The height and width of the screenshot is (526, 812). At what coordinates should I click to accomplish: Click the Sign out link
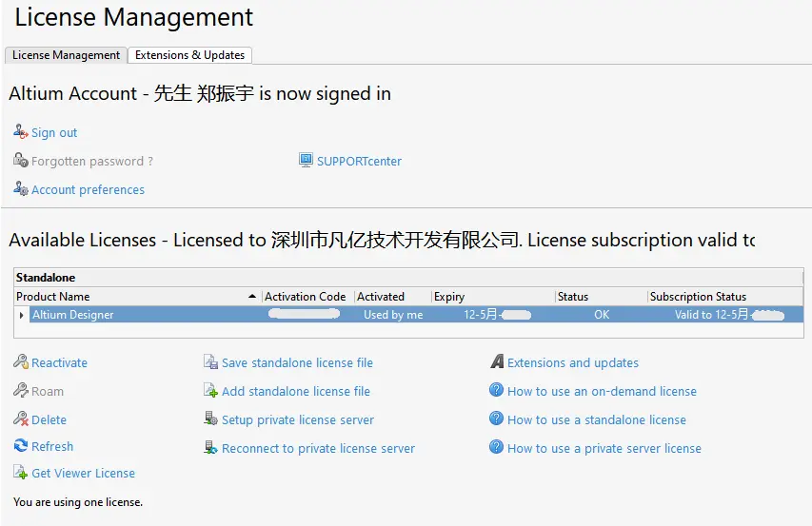(x=54, y=133)
